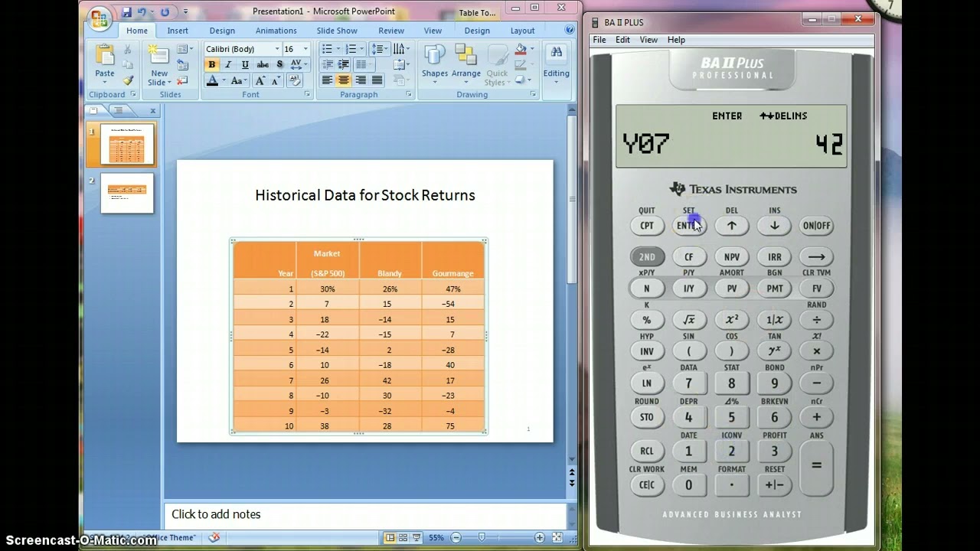Grow the font size

tap(260, 80)
